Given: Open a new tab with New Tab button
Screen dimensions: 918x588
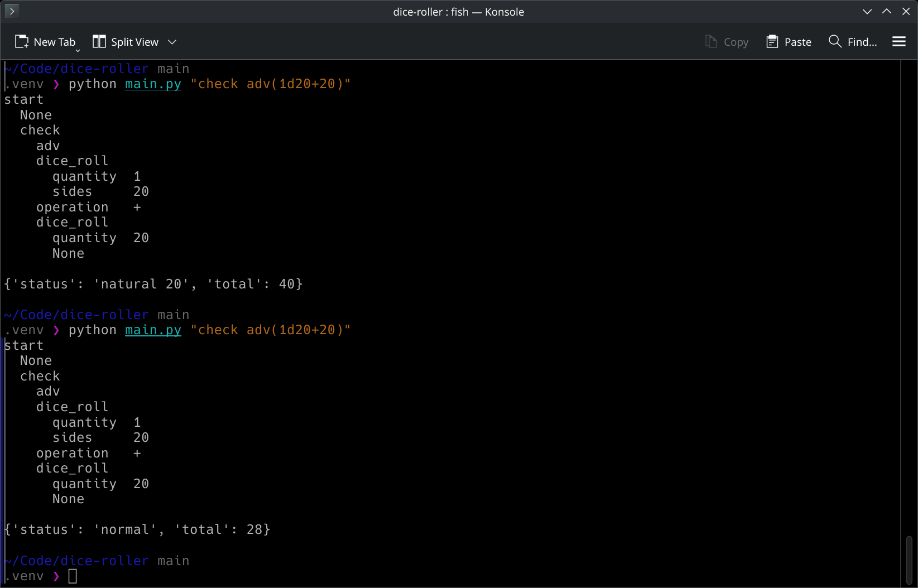Looking at the screenshot, I should (45, 42).
